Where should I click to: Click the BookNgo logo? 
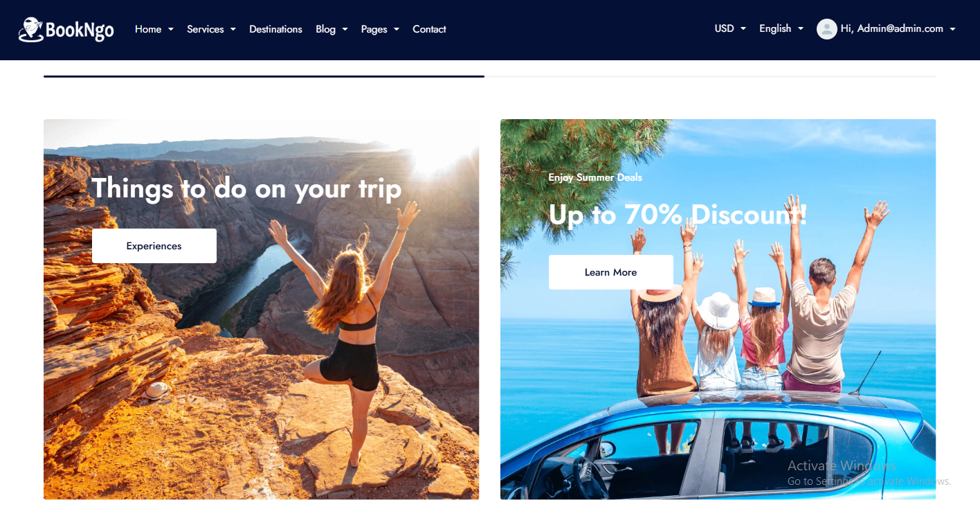click(66, 29)
